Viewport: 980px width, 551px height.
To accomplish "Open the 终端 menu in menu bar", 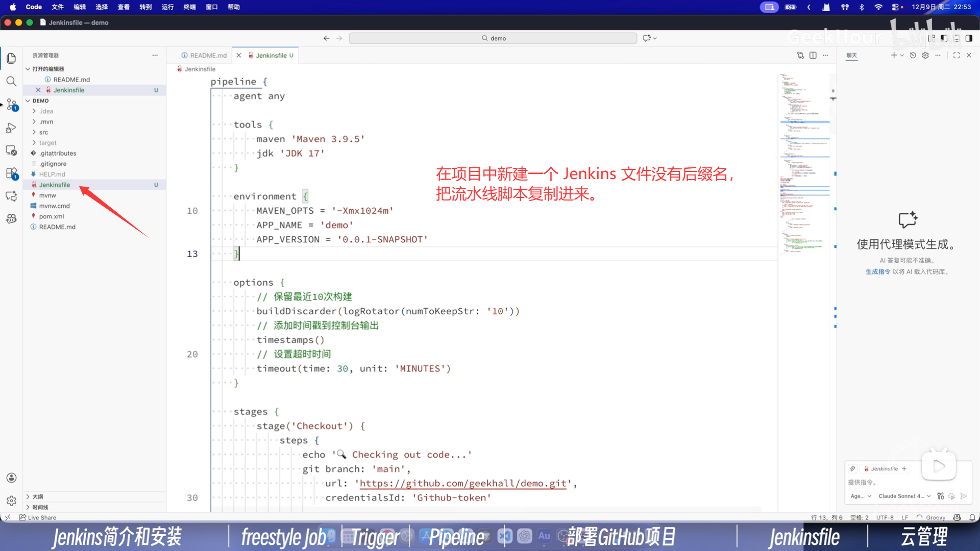I will (x=189, y=7).
